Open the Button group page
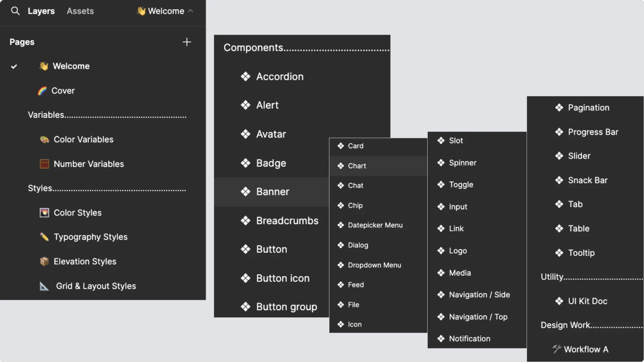 coord(286,307)
